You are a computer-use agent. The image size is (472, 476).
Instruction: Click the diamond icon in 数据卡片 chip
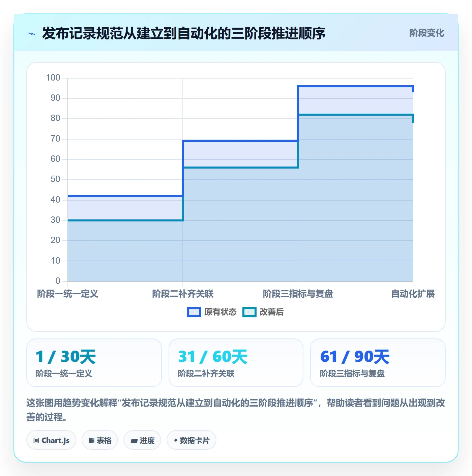coord(176,440)
